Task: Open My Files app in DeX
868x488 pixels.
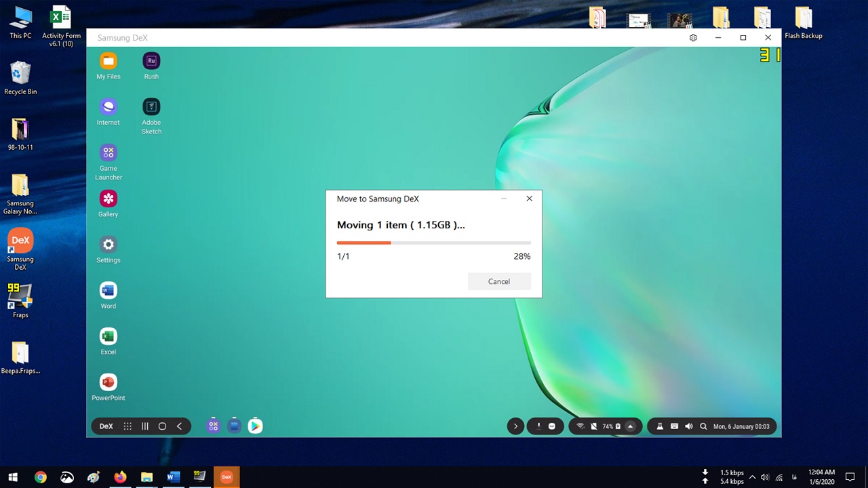Action: click(x=108, y=66)
